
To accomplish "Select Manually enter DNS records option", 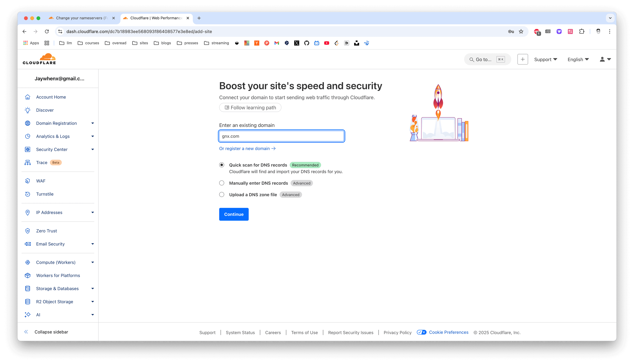I will (222, 183).
